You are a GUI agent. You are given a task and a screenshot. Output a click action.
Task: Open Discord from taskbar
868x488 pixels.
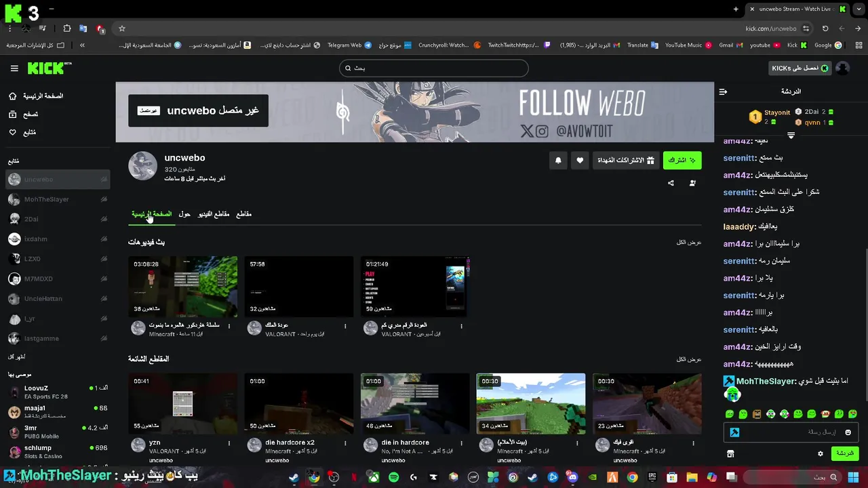572,477
